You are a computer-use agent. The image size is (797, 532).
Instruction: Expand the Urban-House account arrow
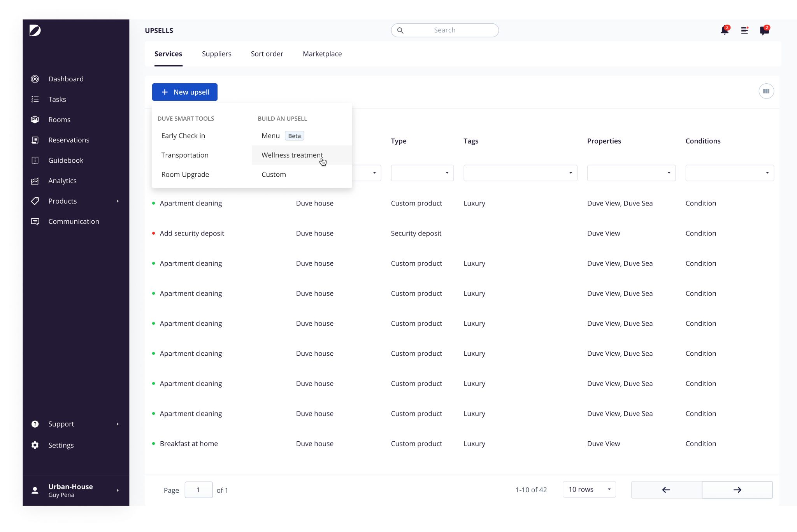coord(118,490)
